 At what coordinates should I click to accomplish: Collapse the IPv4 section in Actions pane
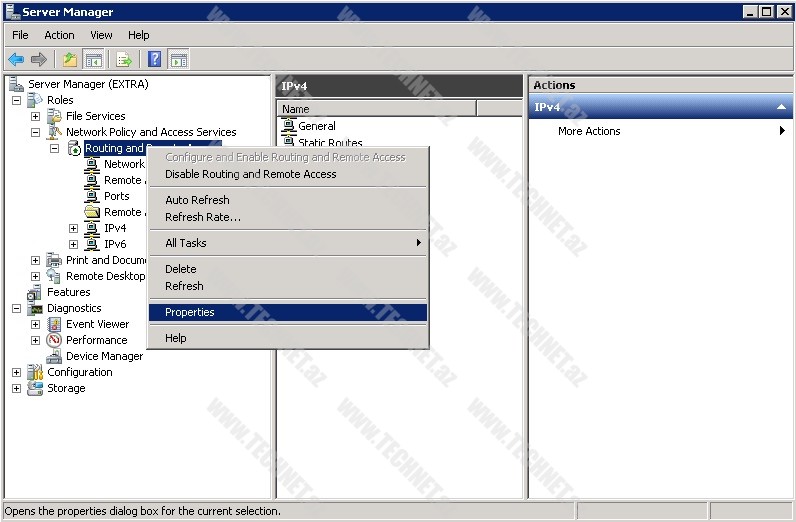781,107
